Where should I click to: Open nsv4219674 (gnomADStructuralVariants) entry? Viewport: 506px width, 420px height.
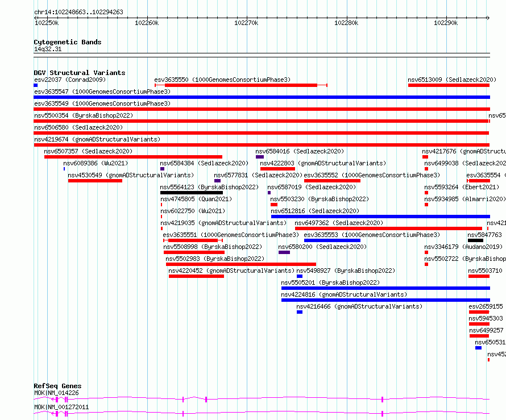click(97, 139)
